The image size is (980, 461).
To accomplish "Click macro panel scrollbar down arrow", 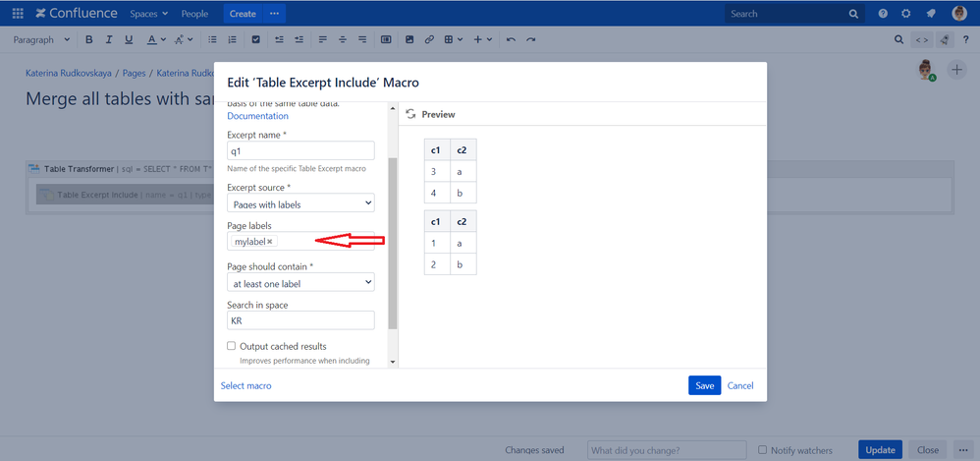I will click(393, 362).
